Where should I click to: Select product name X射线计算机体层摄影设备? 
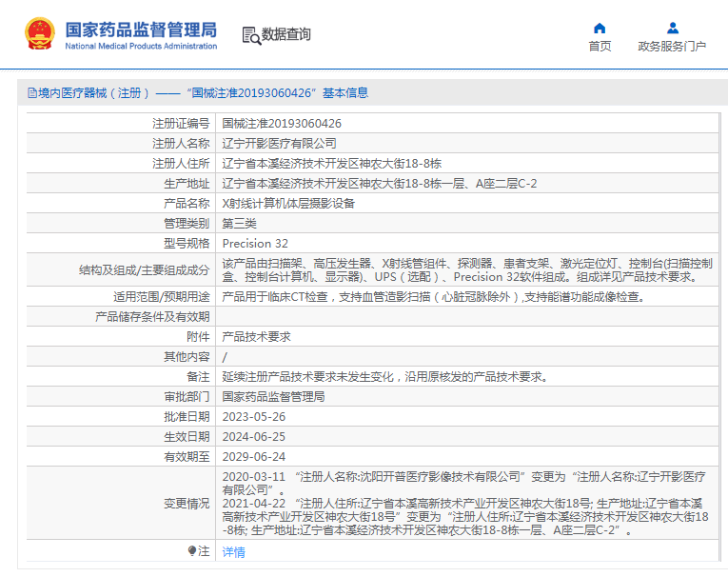(x=288, y=204)
